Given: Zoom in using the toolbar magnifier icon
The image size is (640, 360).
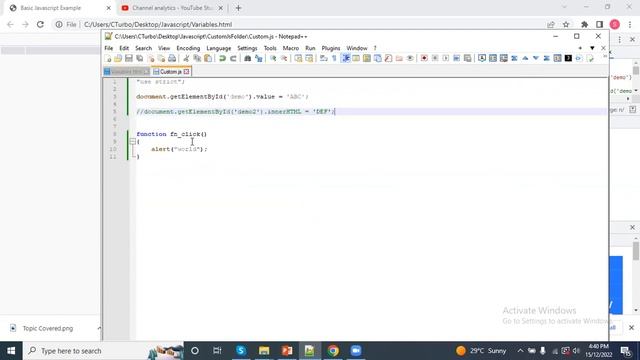Looking at the screenshot, I should (273, 59).
